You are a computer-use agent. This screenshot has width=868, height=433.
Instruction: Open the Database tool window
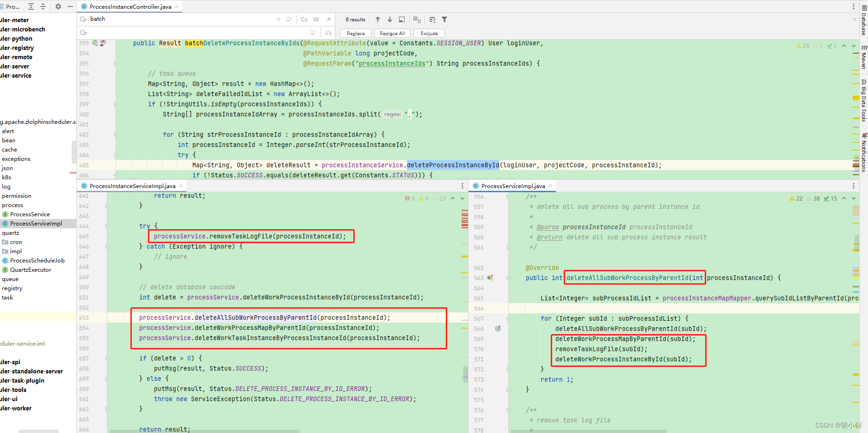863,19
